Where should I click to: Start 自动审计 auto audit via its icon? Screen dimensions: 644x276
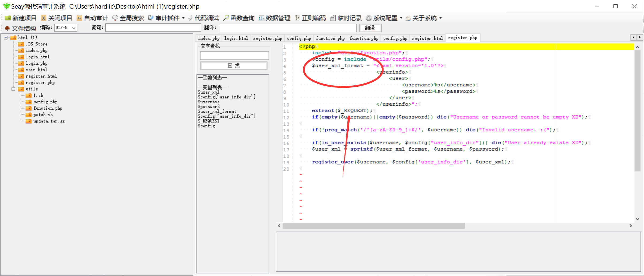[79, 18]
